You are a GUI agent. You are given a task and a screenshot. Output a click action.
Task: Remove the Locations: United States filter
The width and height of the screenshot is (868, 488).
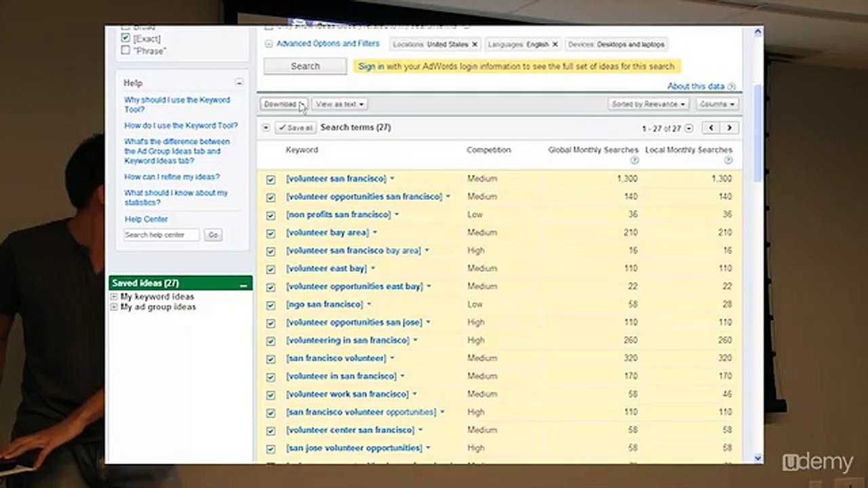pyautogui.click(x=475, y=44)
